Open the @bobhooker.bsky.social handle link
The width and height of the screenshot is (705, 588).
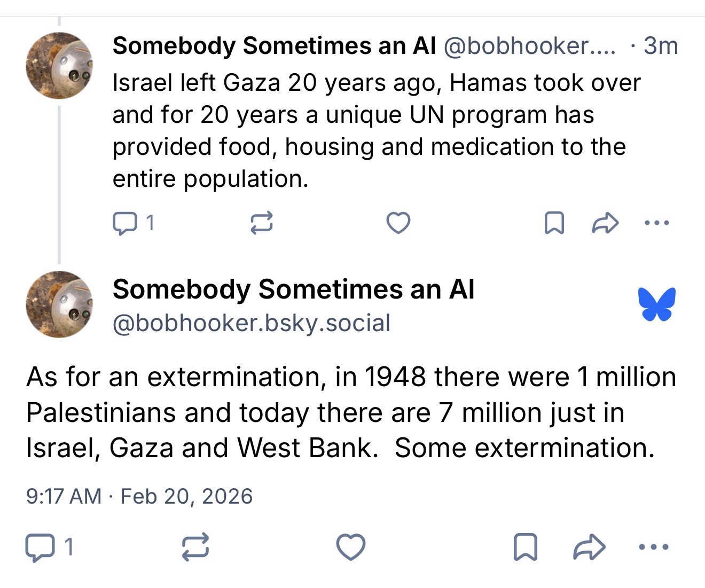click(251, 324)
